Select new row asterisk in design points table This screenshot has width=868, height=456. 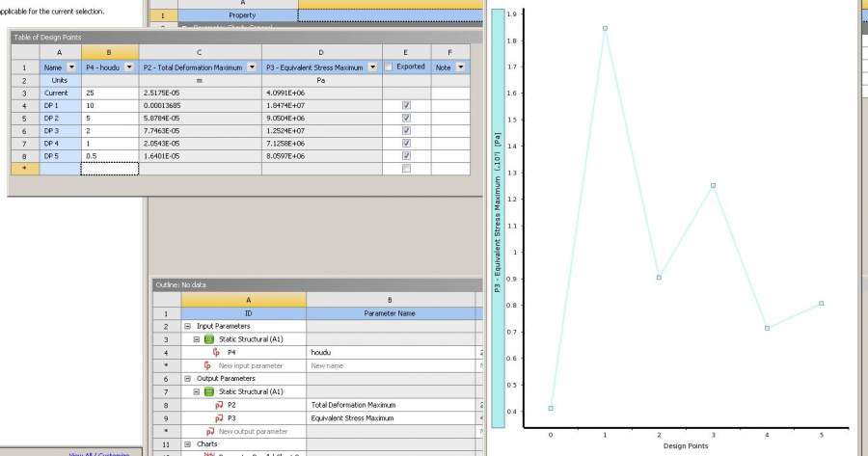pyautogui.click(x=25, y=169)
